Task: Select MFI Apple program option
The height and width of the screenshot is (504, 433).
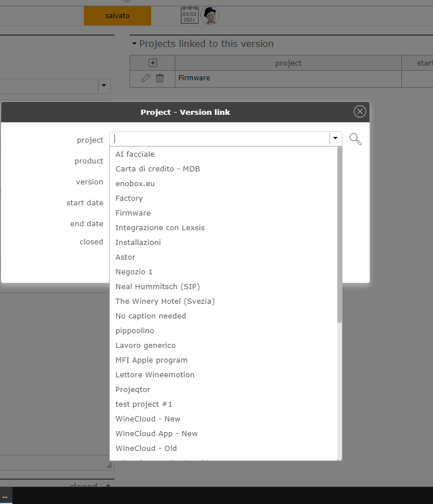Action: tap(224, 360)
